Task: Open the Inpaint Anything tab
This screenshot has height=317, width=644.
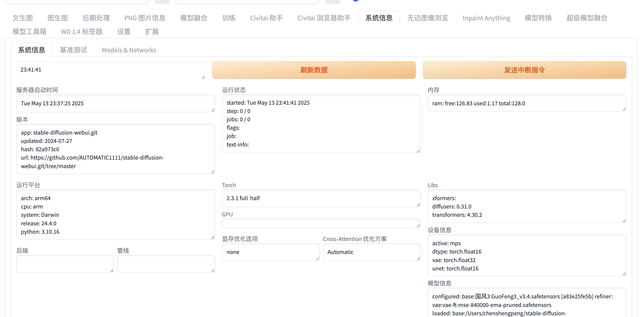Action: (486, 18)
